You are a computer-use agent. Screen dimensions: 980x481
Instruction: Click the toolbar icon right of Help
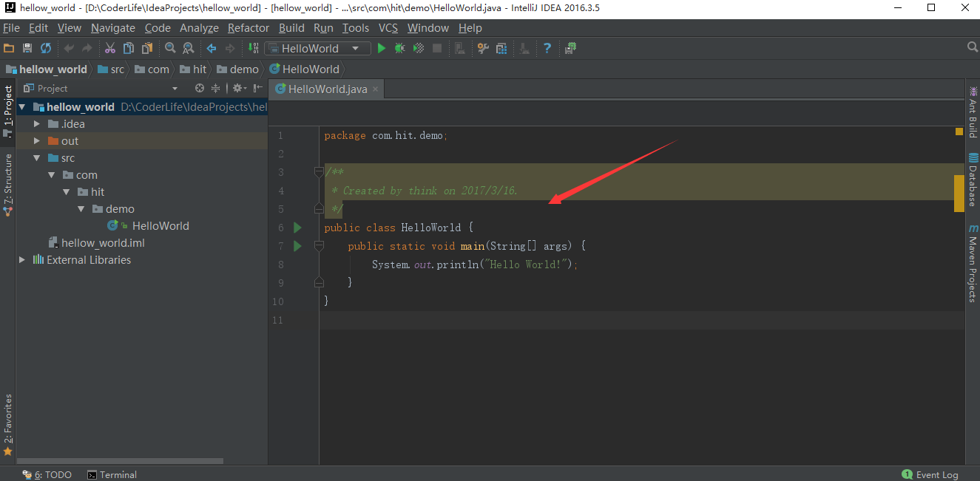click(570, 48)
